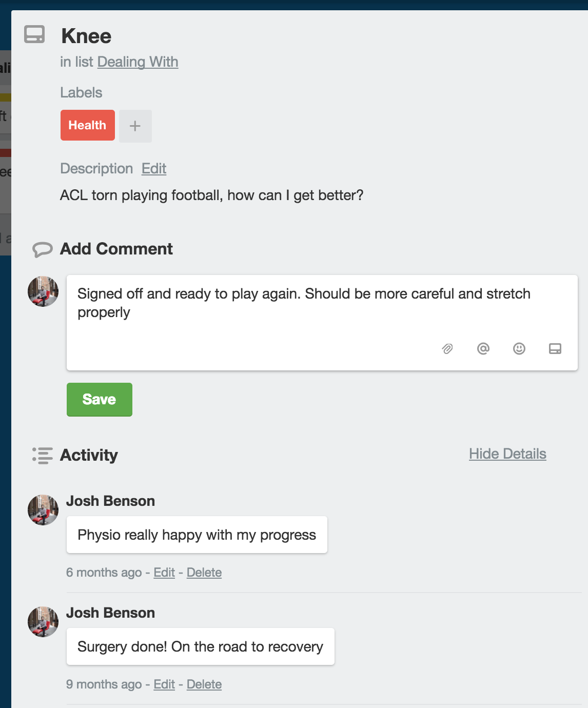The width and height of the screenshot is (588, 708).
Task: Delete the 'Surgery done!' comment
Action: point(204,684)
